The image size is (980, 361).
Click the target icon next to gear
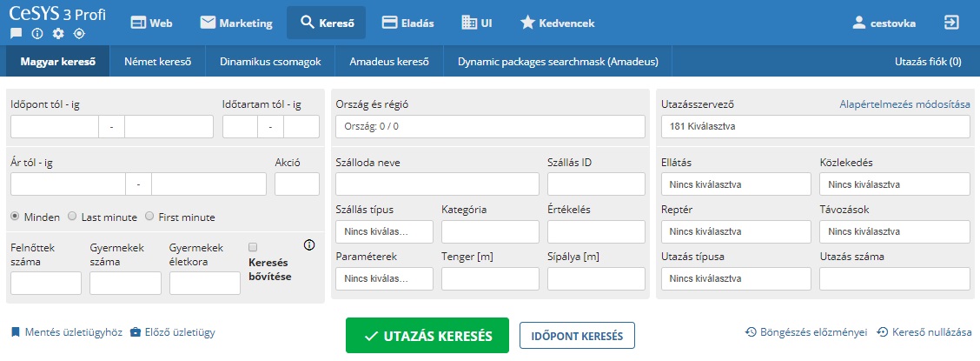pos(79,33)
